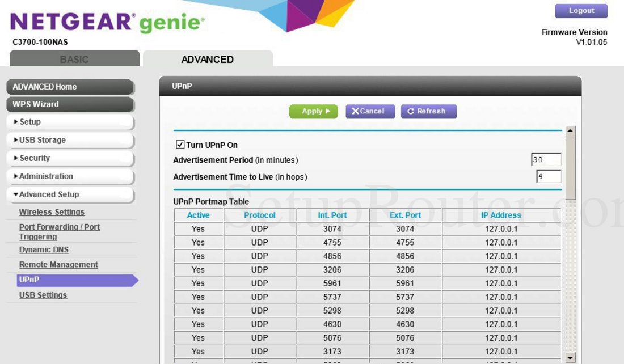This screenshot has height=364, width=624.
Task: Select the ADVANCED tab
Action: click(x=208, y=59)
